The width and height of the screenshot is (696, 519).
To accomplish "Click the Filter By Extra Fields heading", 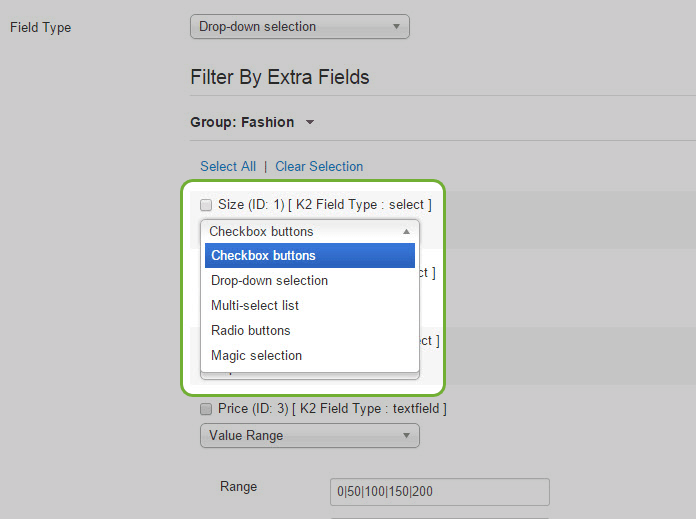I will pos(280,77).
